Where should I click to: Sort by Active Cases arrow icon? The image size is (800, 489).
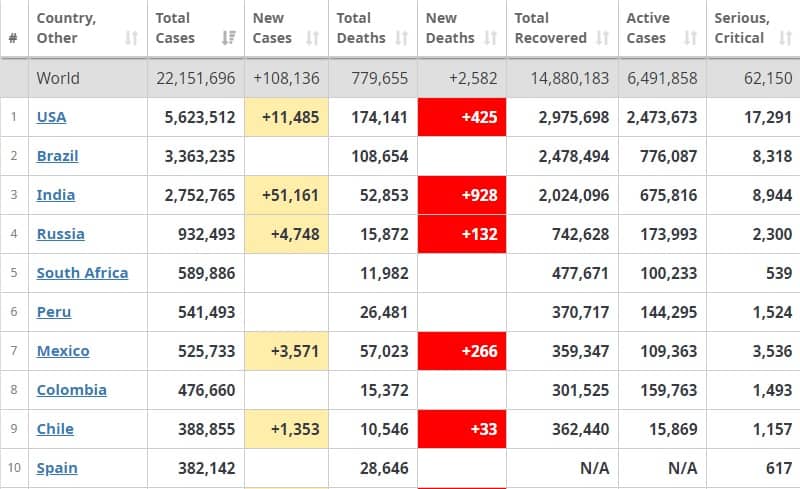tap(690, 38)
